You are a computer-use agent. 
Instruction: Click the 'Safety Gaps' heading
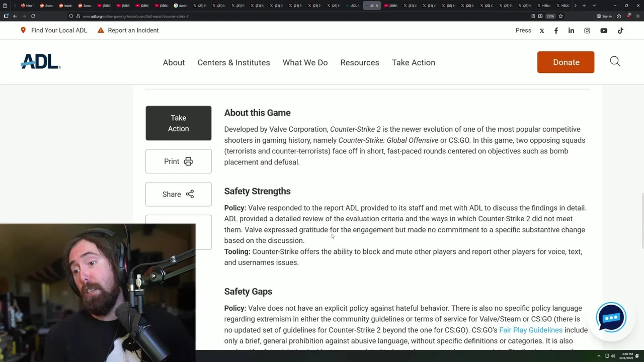[x=248, y=292]
